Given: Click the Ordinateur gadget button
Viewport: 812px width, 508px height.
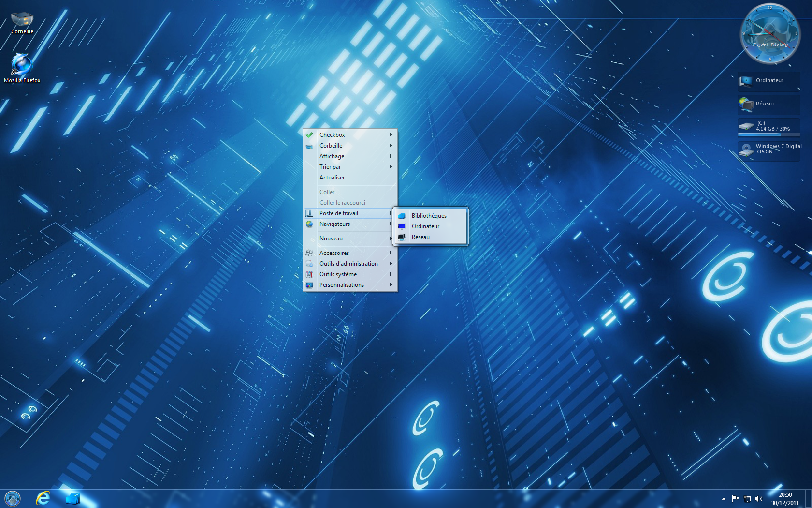Looking at the screenshot, I should pos(768,81).
